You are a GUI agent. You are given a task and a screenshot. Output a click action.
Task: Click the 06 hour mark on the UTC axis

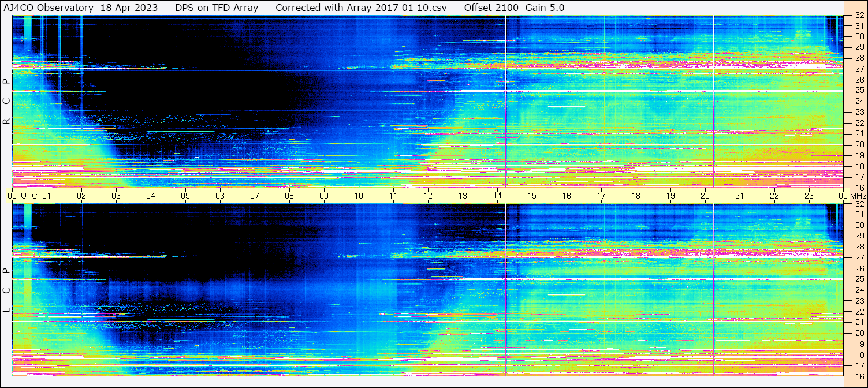(220, 196)
